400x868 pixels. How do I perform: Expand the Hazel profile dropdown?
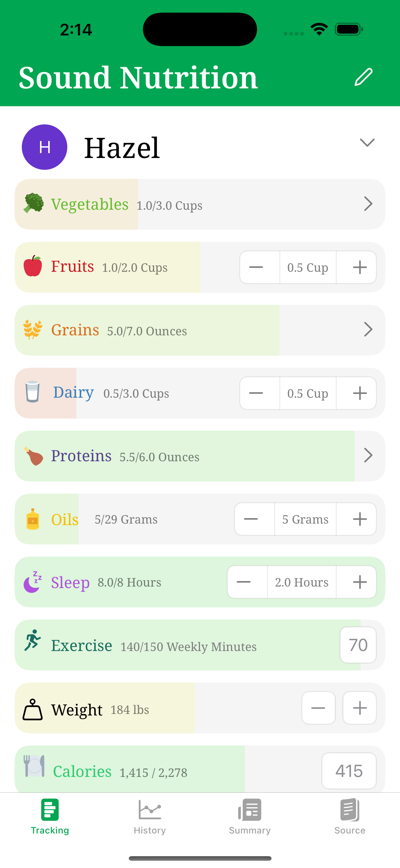pos(367,143)
